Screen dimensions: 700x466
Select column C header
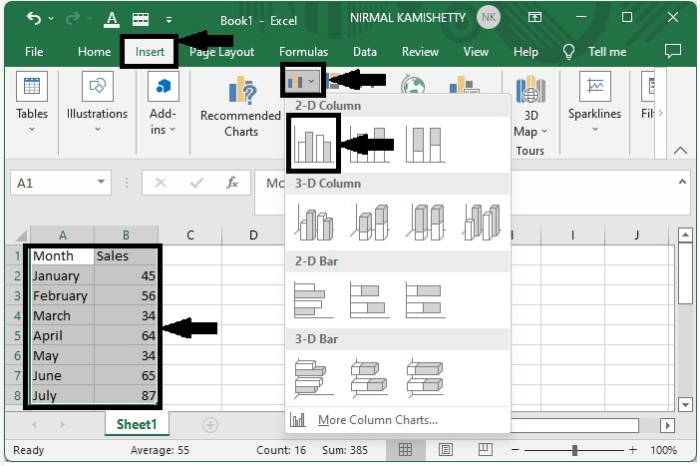click(x=190, y=235)
